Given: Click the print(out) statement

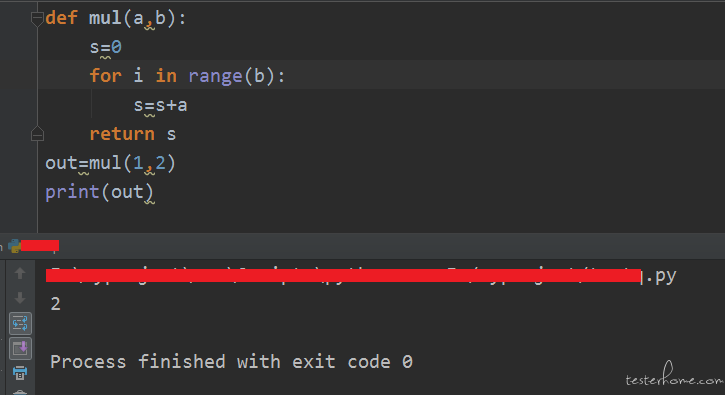Looking at the screenshot, I should (99, 191).
